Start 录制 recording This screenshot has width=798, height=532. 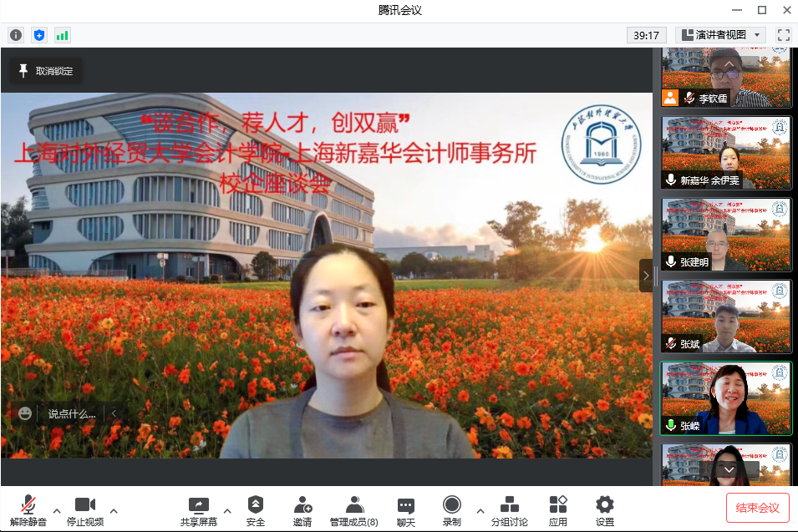[451, 510]
